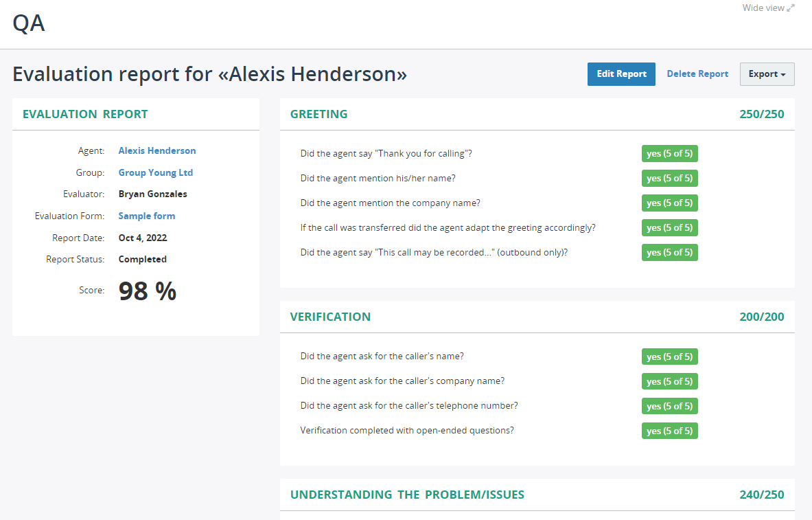Change answer for 'Thank you for calling' question
The width and height of the screenshot is (812, 520).
(669, 153)
